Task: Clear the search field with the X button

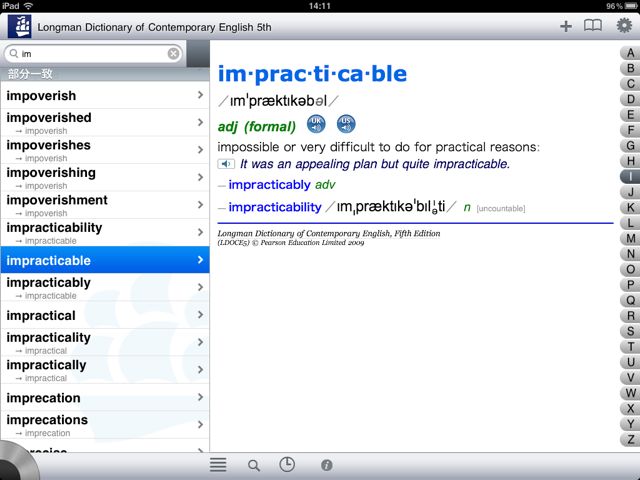Action: click(x=173, y=53)
